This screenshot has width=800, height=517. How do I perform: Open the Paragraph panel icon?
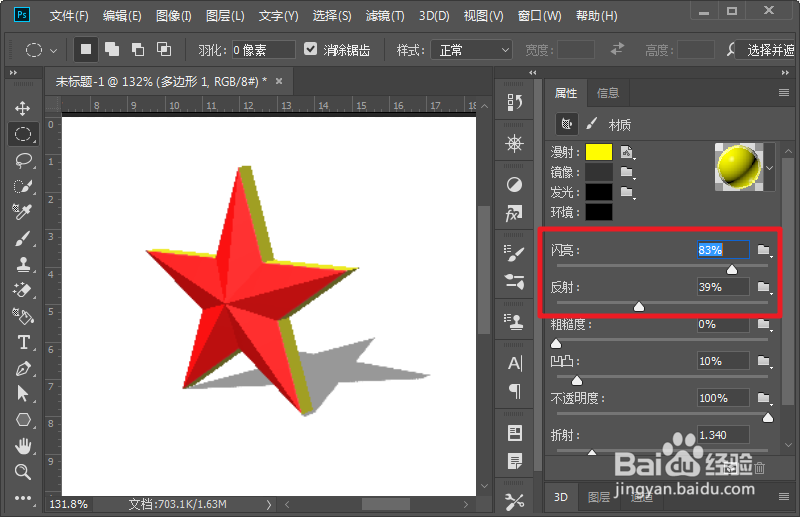(515, 391)
